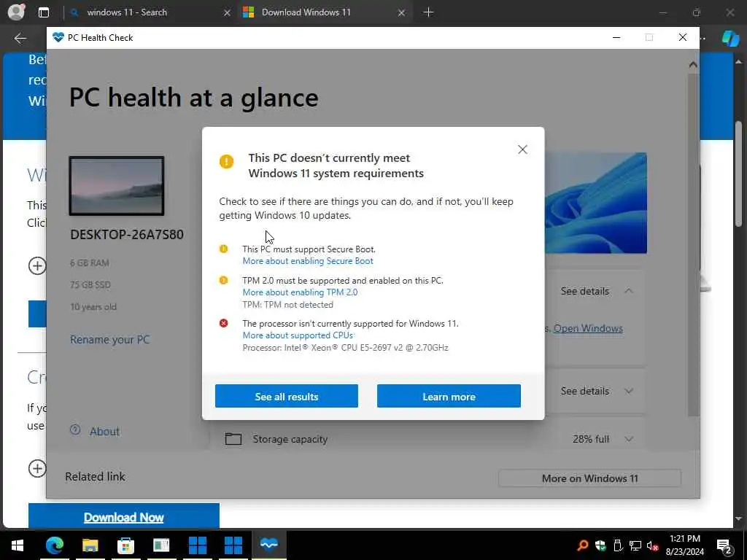
Task: Click the Safely Remove Hardware tray icon
Action: point(618,545)
